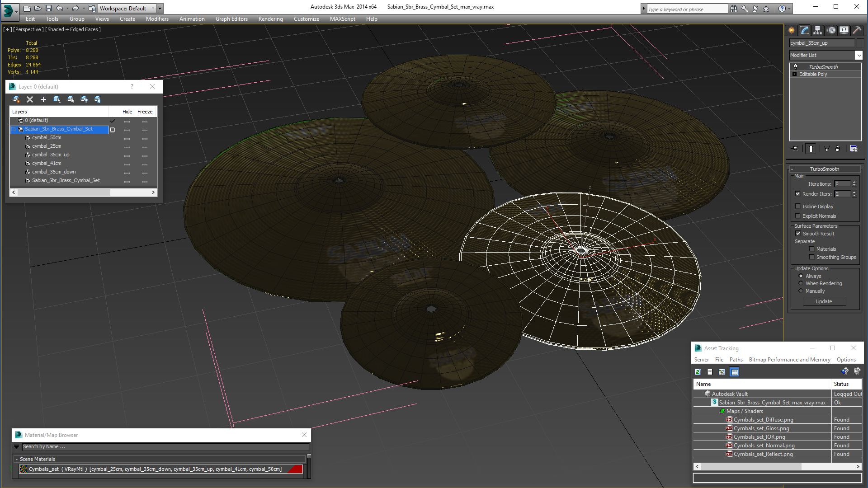Viewport: 868px width, 488px height.
Task: Enable Explicit Normals checkbox
Action: (x=798, y=216)
